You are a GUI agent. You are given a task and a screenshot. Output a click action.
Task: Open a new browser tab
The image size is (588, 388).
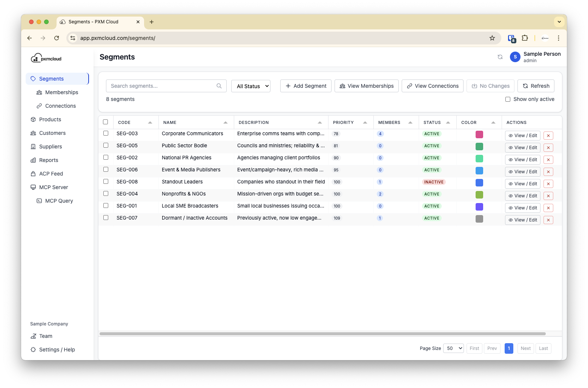152,22
